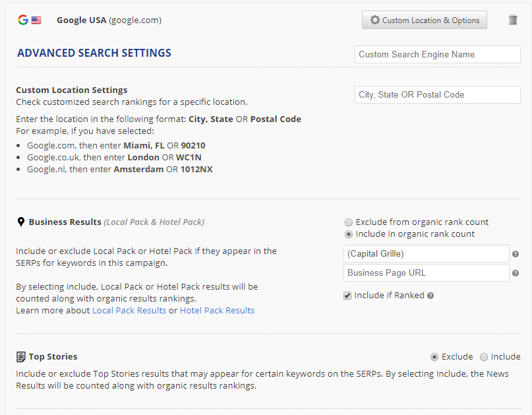This screenshot has height=415, width=532.
Task: Open the Hotel Pack Results link
Action: (x=217, y=311)
